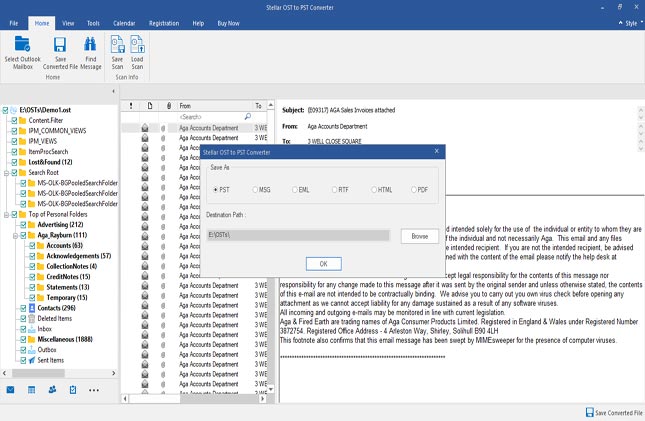645x421 pixels.
Task: Open the Help ribbon tab
Action: click(x=198, y=23)
